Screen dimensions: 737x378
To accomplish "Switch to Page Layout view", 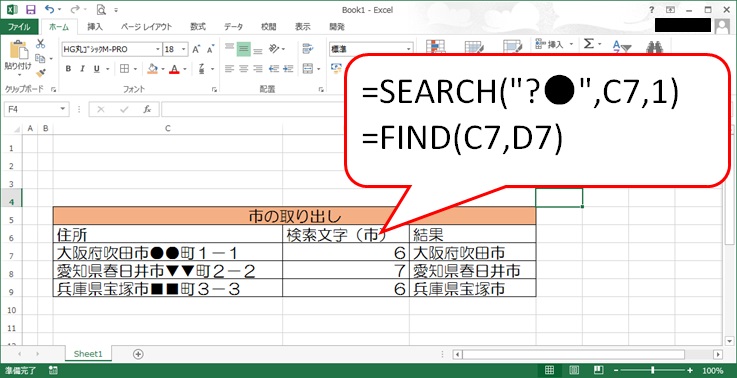I will [x=573, y=370].
